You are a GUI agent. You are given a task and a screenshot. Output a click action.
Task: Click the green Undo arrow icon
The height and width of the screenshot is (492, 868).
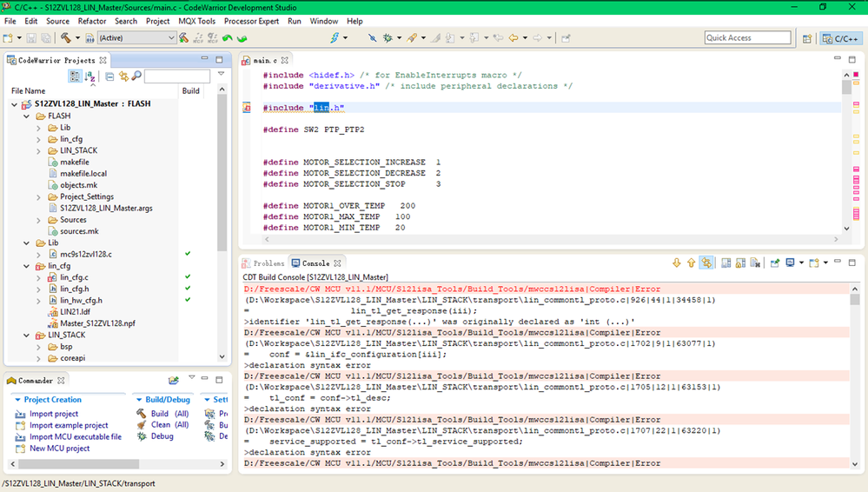point(227,37)
